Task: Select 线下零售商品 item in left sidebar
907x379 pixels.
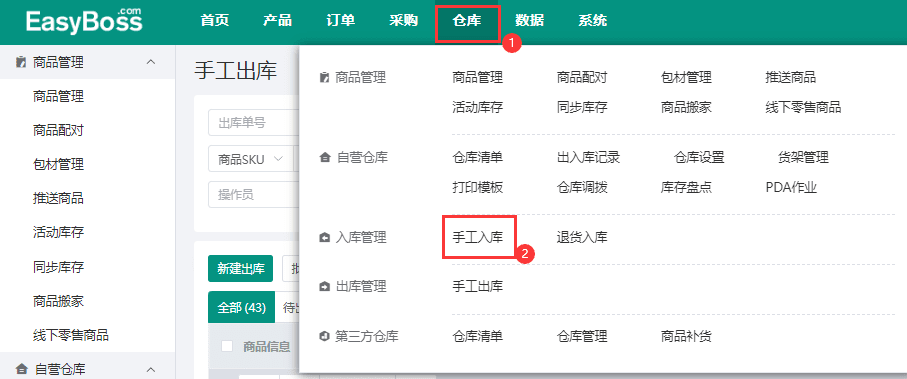Action: coord(71,335)
